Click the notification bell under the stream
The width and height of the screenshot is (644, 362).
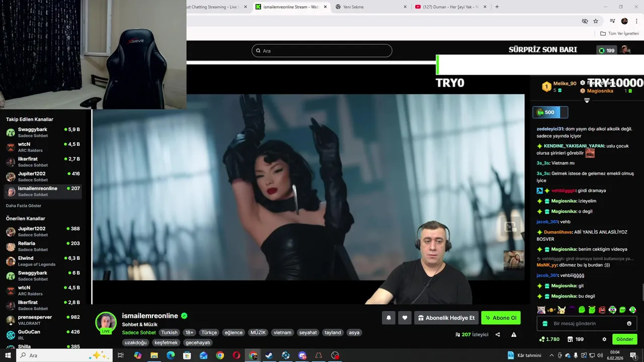coord(388,318)
